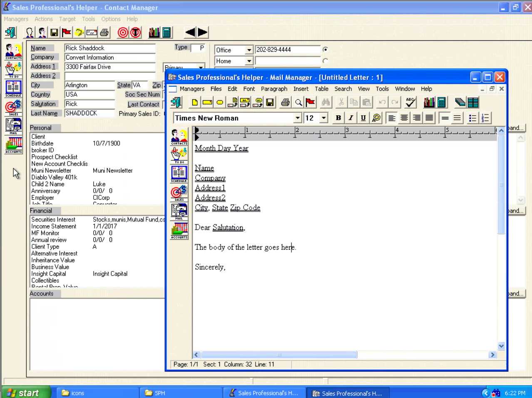Screen dimensions: 532x398
Task: Click the magnifying glass icon in Mail Manager
Action: click(x=298, y=102)
